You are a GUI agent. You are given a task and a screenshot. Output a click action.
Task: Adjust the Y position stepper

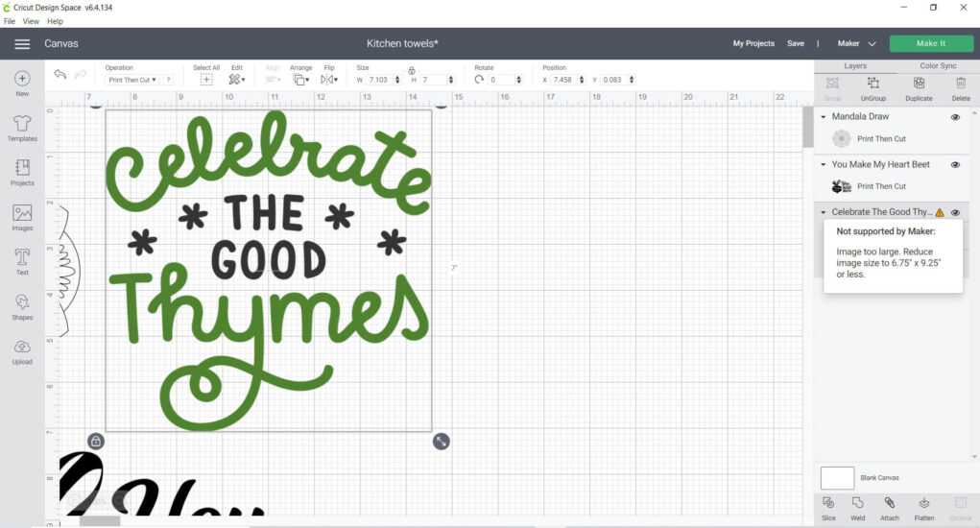pos(632,80)
